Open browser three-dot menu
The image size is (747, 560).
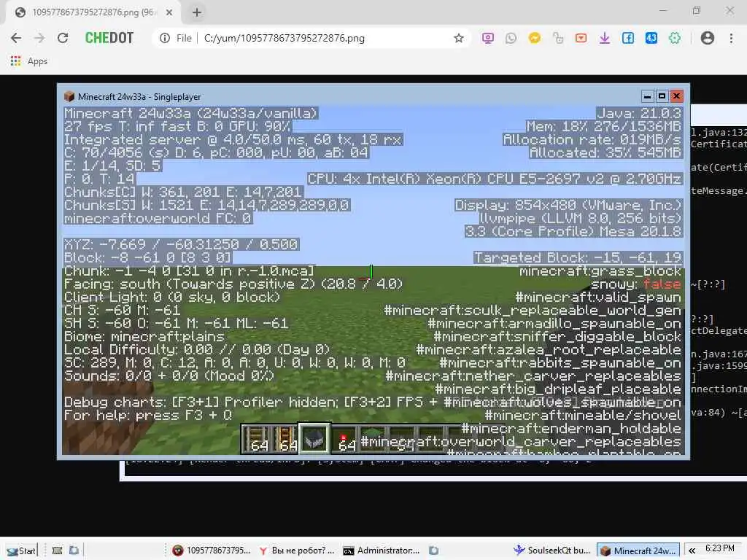click(731, 38)
